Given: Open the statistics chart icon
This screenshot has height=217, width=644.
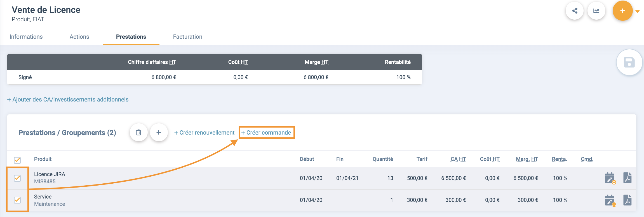Looking at the screenshot, I should coord(596,11).
